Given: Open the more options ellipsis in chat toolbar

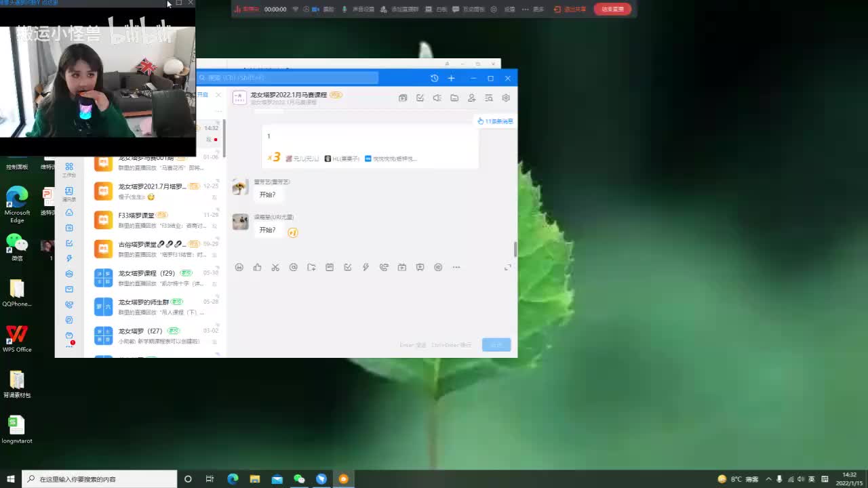Looking at the screenshot, I should point(456,268).
